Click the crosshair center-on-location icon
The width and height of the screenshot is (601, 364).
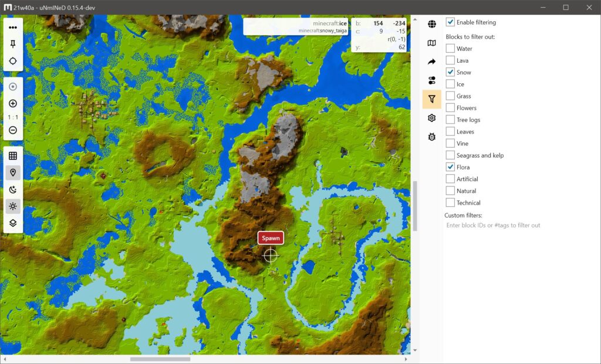[x=13, y=61]
